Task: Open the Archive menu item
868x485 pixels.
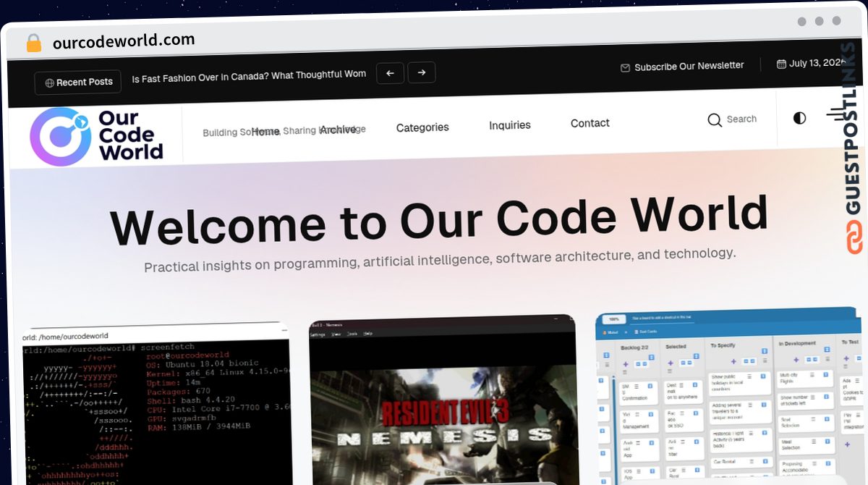Action: point(338,130)
